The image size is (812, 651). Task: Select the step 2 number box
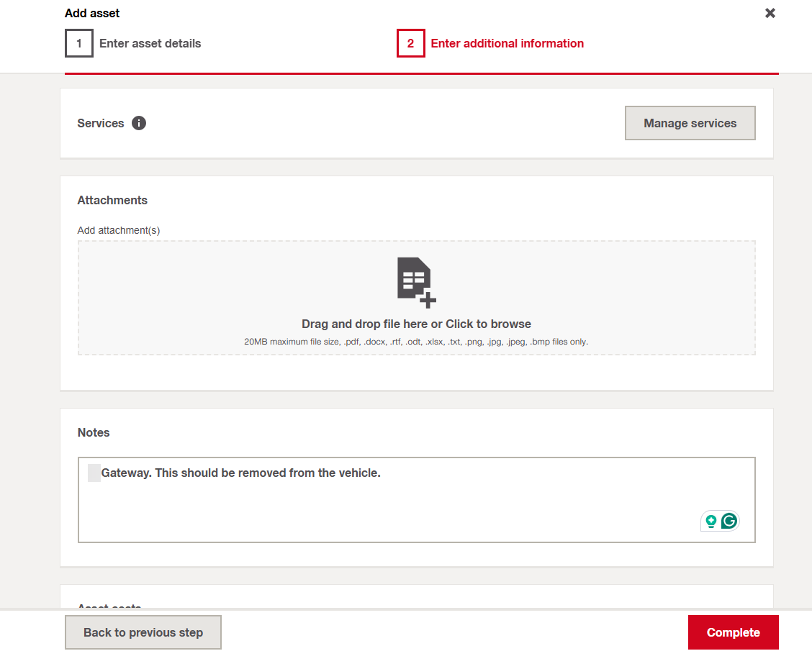click(x=411, y=43)
